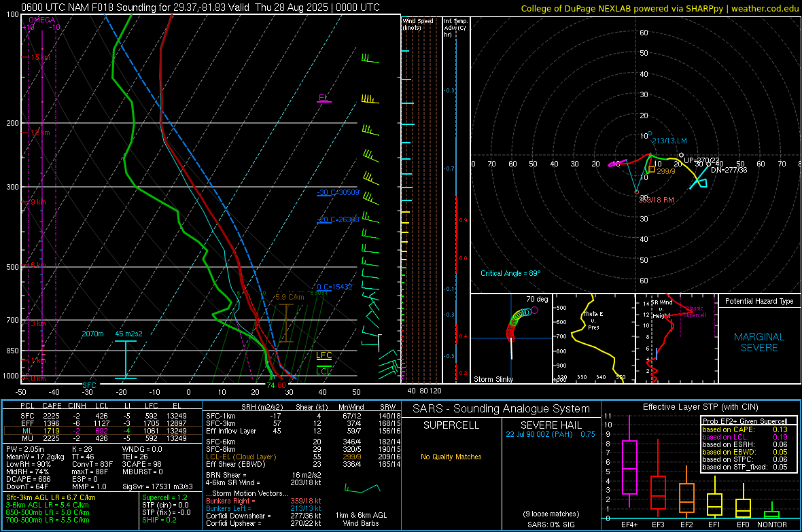Click the '-30 C=30509' height label
Viewport: 802px width, 532px height.
(338, 193)
